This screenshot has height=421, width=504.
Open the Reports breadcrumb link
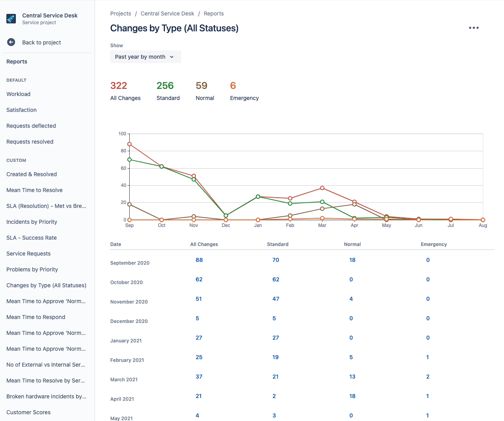pos(213,13)
